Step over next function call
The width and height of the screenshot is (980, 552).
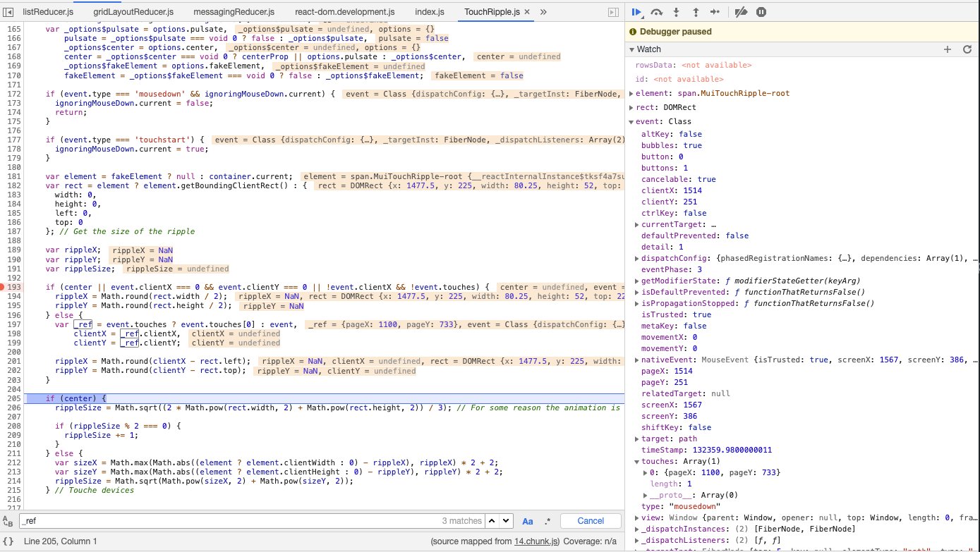657,12
